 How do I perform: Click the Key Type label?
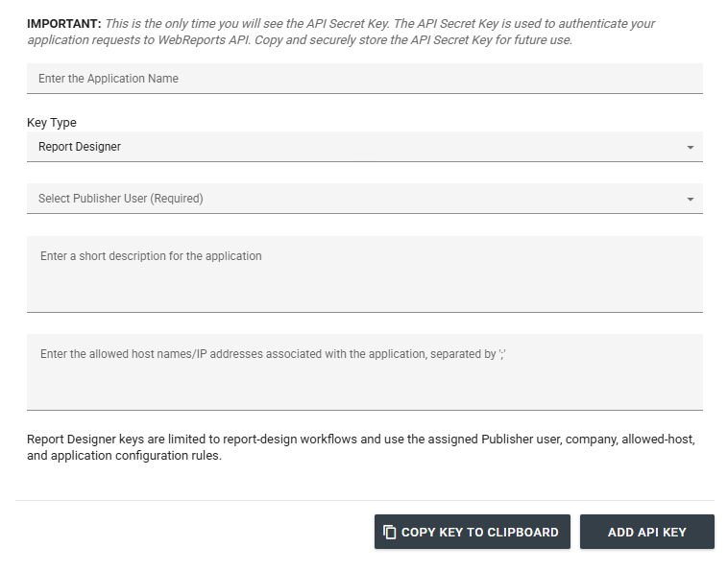pyautogui.click(x=52, y=123)
